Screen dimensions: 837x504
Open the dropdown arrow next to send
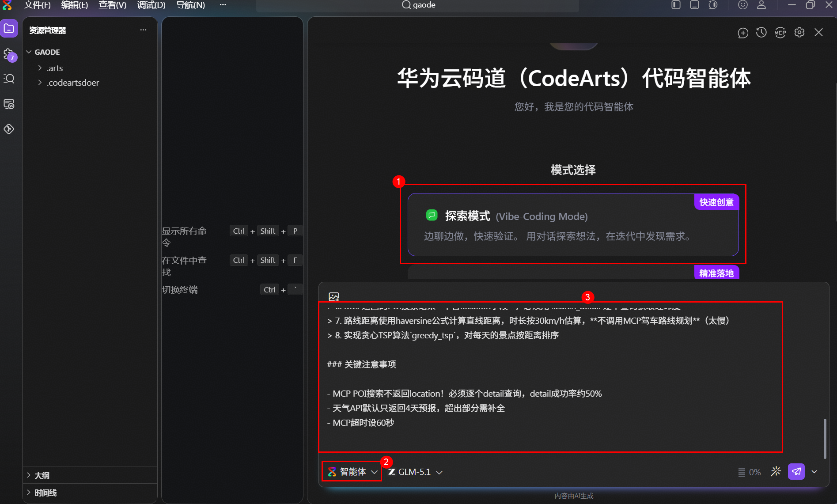(814, 472)
